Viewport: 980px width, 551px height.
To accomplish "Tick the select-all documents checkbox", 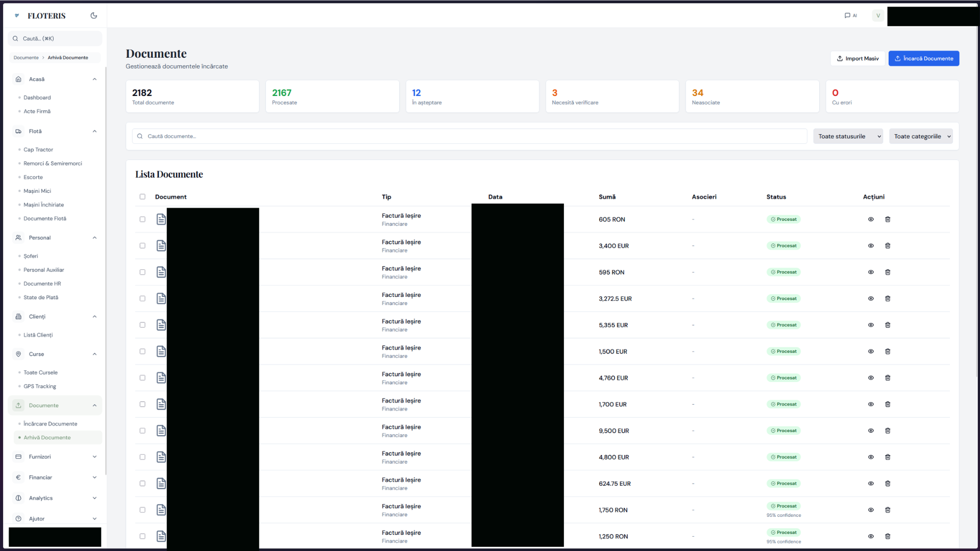I will (142, 197).
